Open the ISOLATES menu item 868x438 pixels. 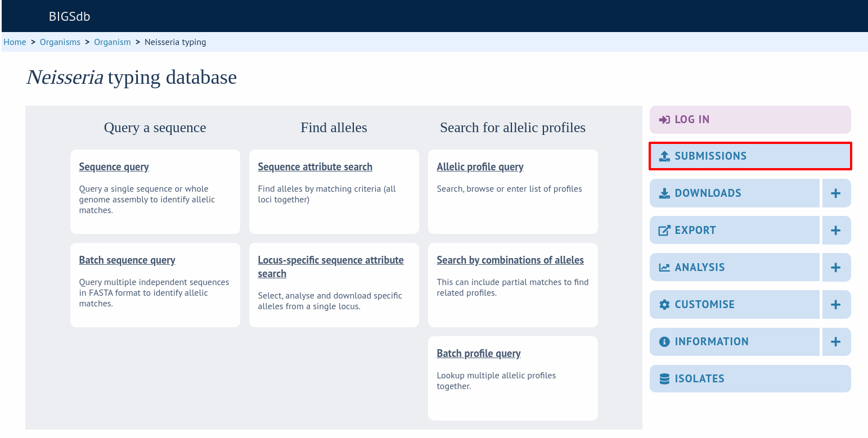click(750, 379)
